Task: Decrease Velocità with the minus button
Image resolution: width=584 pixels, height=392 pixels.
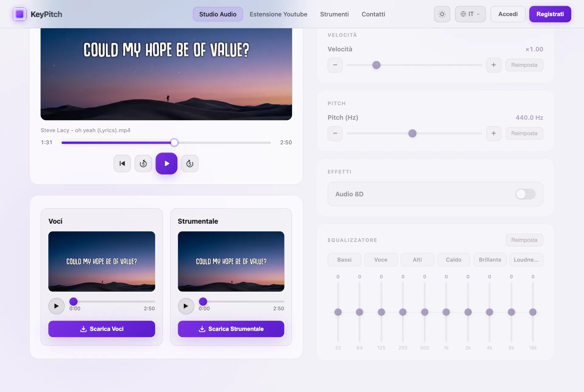Action: pos(335,65)
